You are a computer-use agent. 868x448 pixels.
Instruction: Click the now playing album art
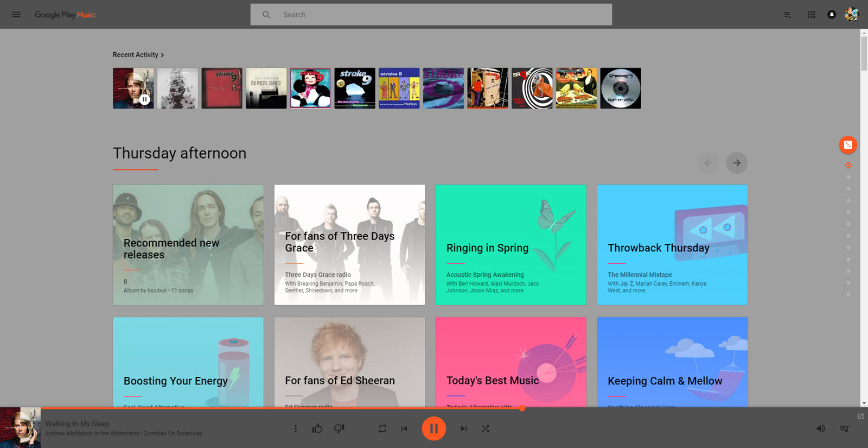[x=20, y=428]
